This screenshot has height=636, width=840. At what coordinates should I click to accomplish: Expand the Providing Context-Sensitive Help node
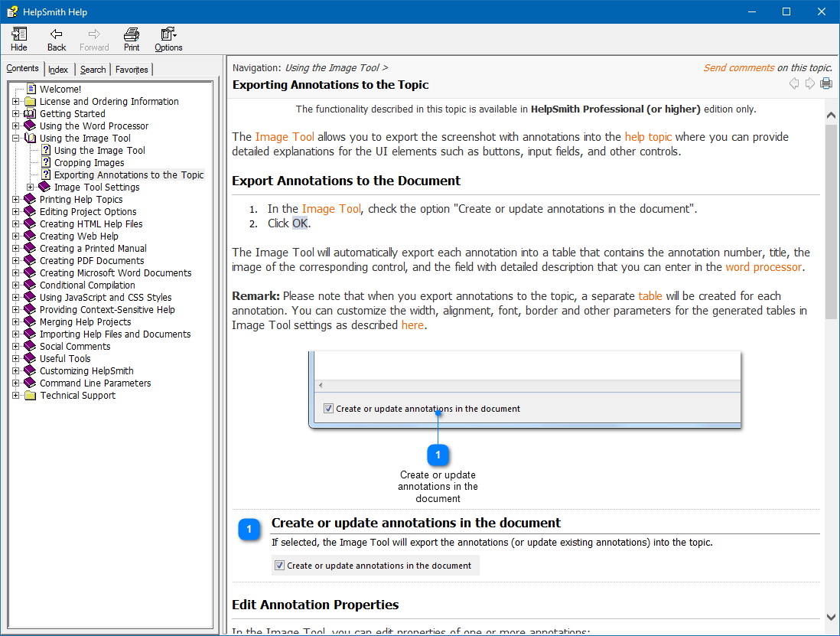[15, 310]
